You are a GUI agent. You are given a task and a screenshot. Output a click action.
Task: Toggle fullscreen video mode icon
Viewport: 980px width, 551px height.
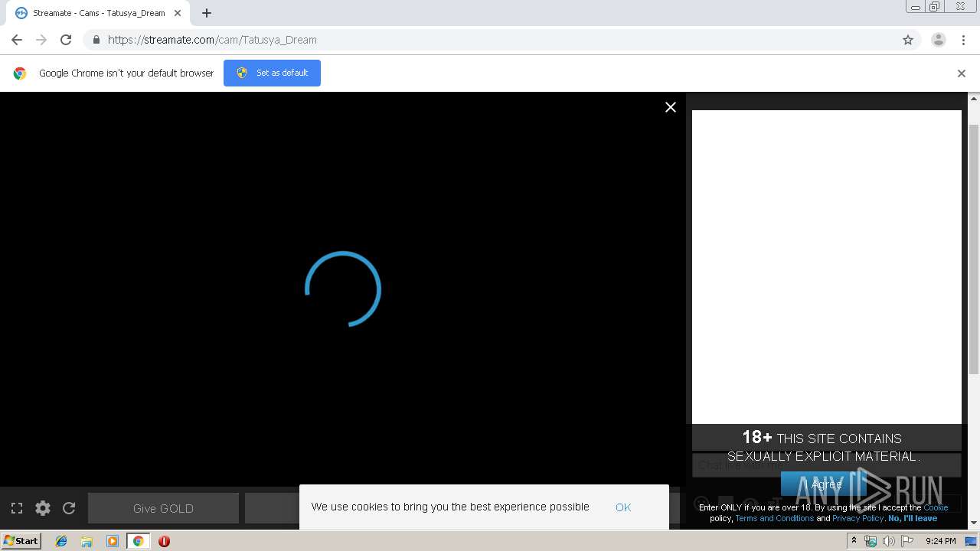pos(17,508)
